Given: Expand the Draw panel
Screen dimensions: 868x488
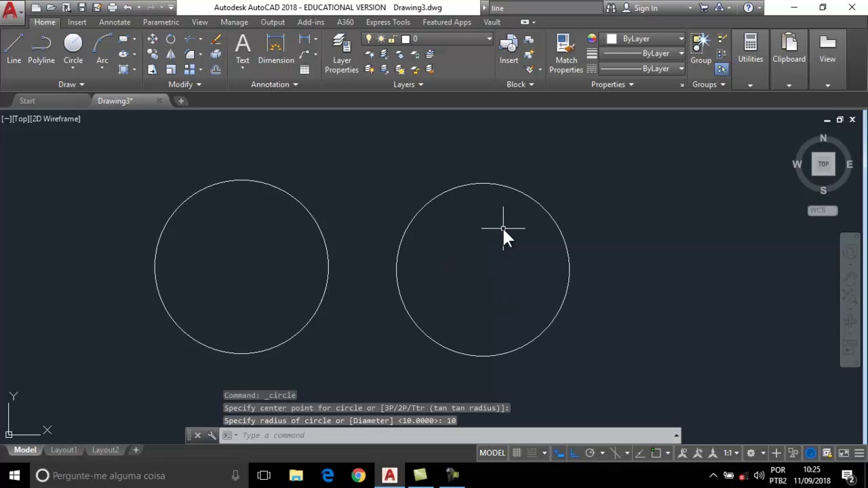Looking at the screenshot, I should pos(71,85).
